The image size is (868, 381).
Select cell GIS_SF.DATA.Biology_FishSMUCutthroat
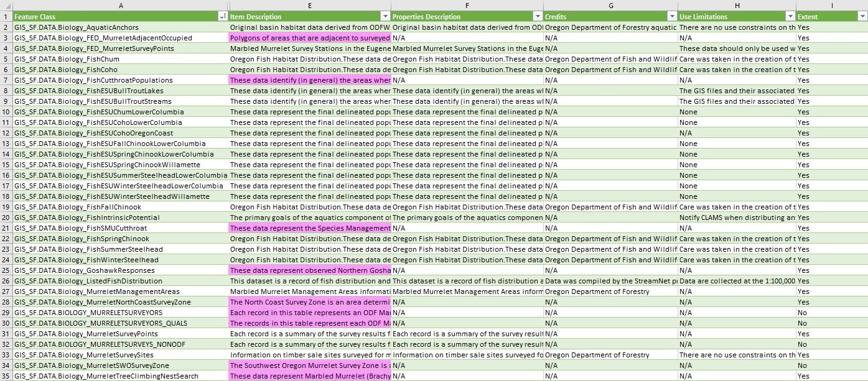tap(120, 228)
